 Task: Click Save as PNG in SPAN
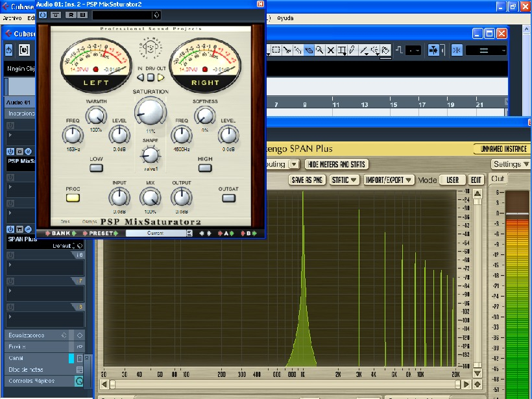tap(307, 180)
